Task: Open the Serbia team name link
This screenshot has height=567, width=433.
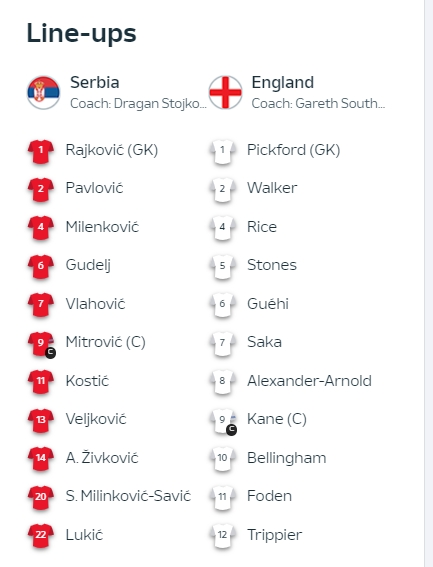Action: [x=95, y=82]
